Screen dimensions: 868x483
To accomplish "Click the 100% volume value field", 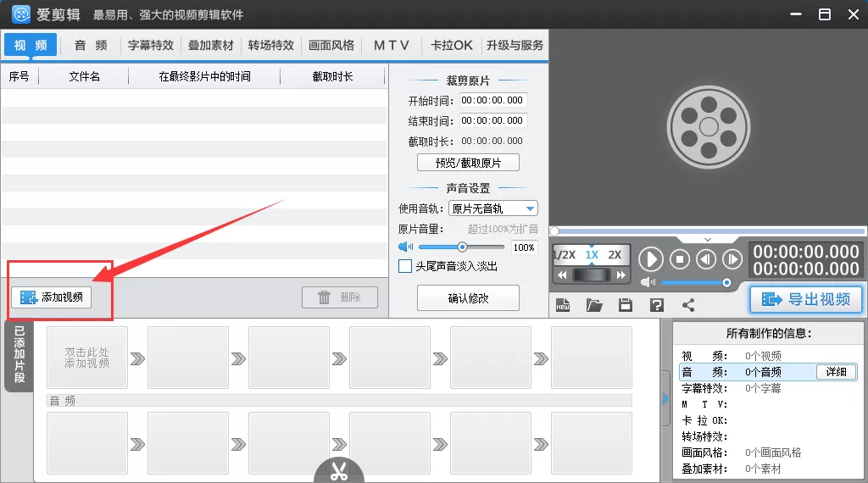I will pos(524,247).
